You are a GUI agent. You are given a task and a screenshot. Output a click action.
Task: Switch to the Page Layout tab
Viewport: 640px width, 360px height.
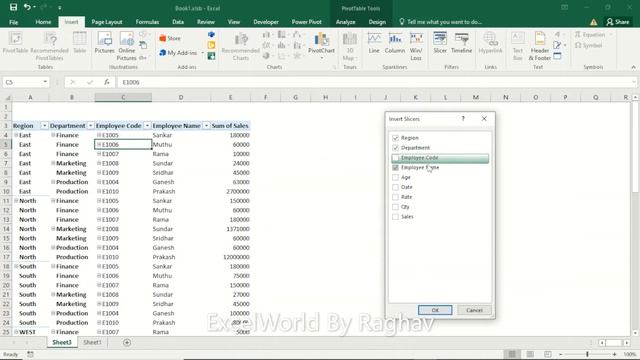(x=107, y=22)
